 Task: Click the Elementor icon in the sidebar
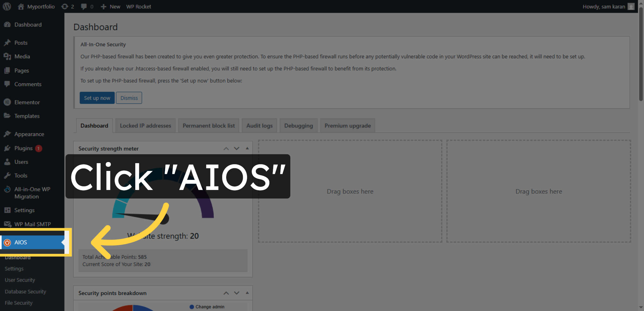coord(8,102)
